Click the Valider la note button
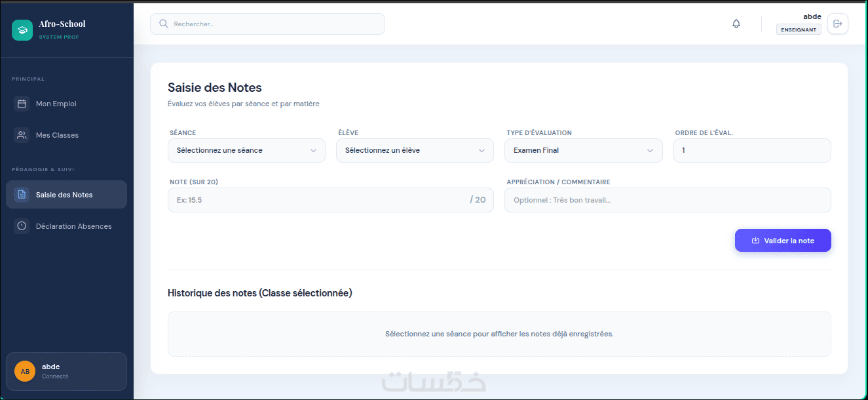Screen dimensions: 868x400 pos(783,241)
